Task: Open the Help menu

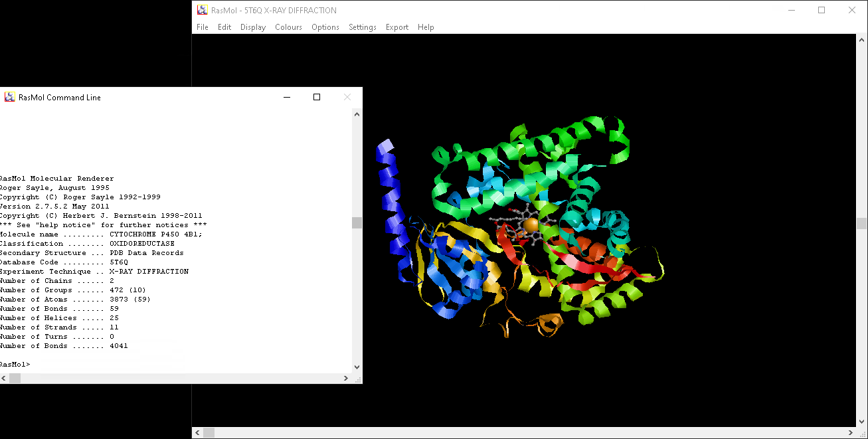Action: [x=426, y=27]
